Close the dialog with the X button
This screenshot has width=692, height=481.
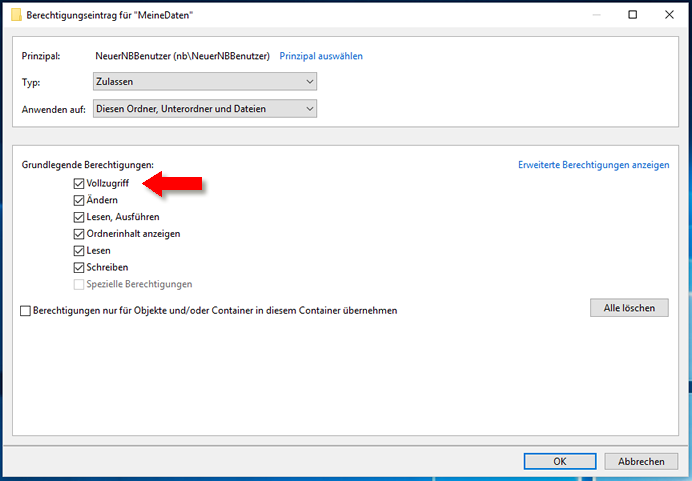pyautogui.click(x=667, y=15)
